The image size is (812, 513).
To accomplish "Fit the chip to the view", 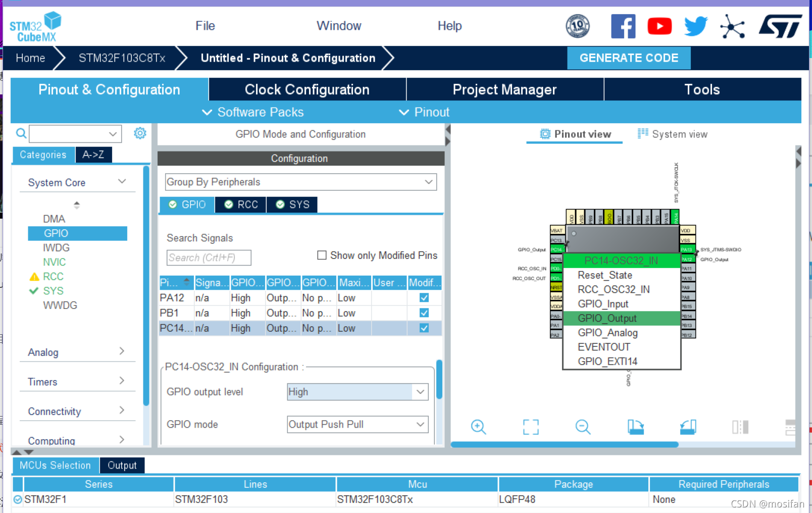I will pyautogui.click(x=531, y=427).
